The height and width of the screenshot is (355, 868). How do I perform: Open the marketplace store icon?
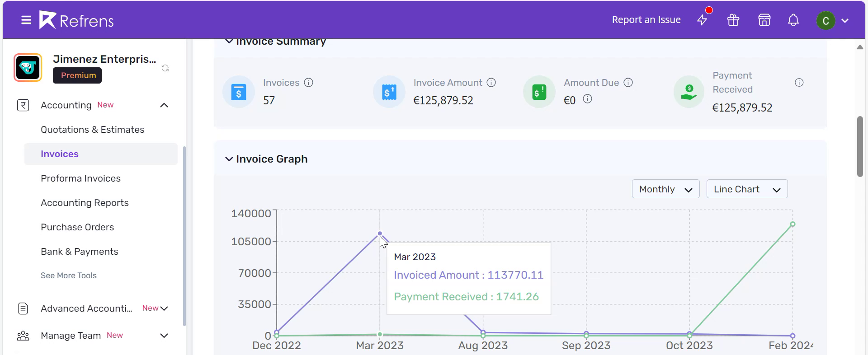(764, 20)
